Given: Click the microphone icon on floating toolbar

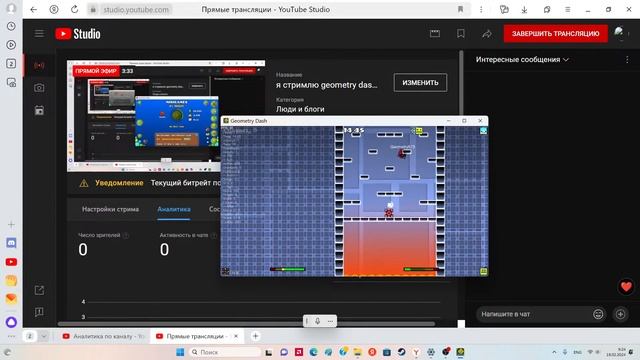Looking at the screenshot, I should tap(318, 321).
